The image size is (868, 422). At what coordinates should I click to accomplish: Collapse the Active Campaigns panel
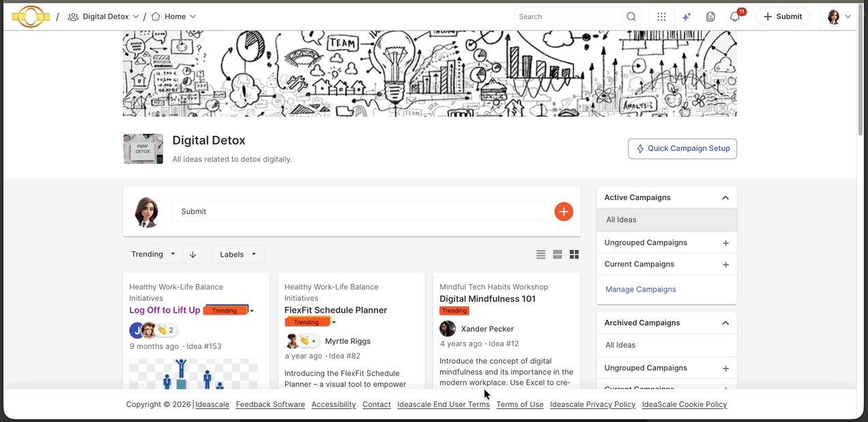tap(725, 198)
